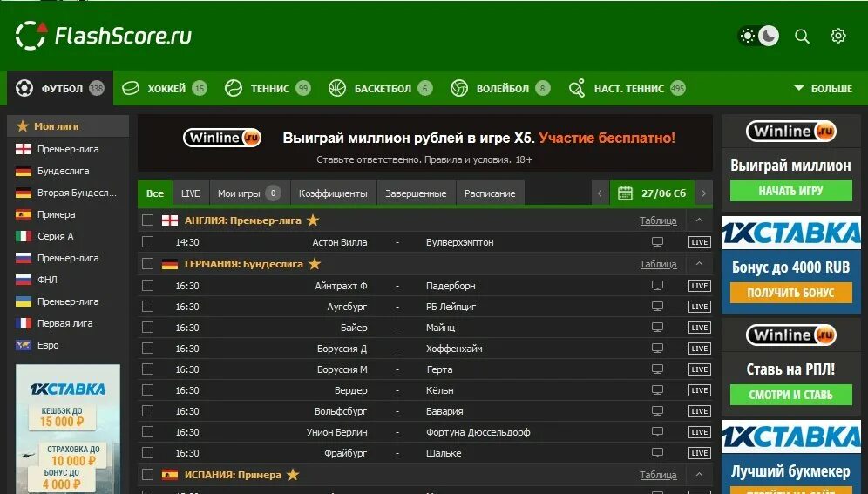The image size is (868, 494).
Task: Click LIVE badge for Байер match
Action: (x=700, y=328)
